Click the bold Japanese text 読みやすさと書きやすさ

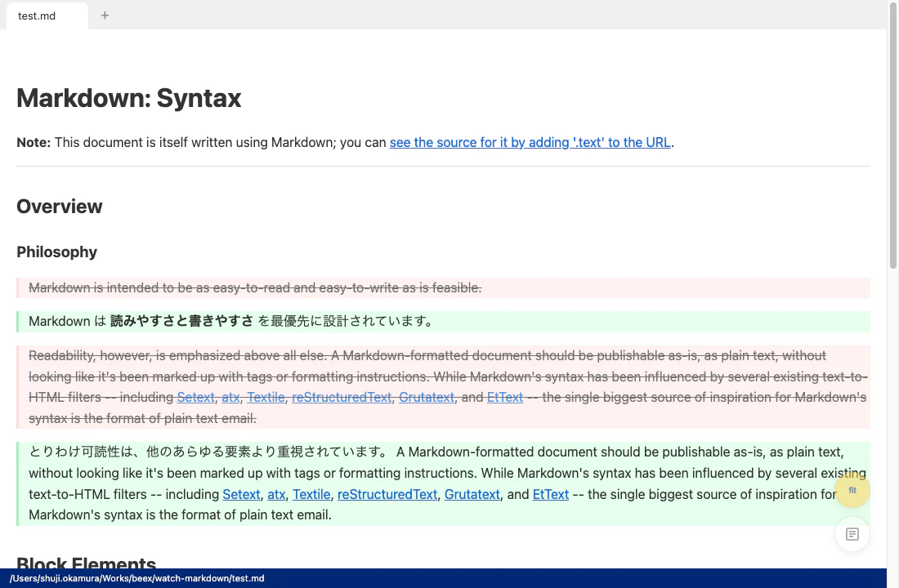click(181, 321)
